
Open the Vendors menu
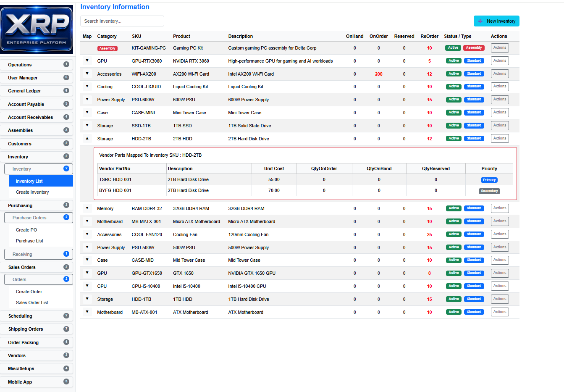click(37, 355)
